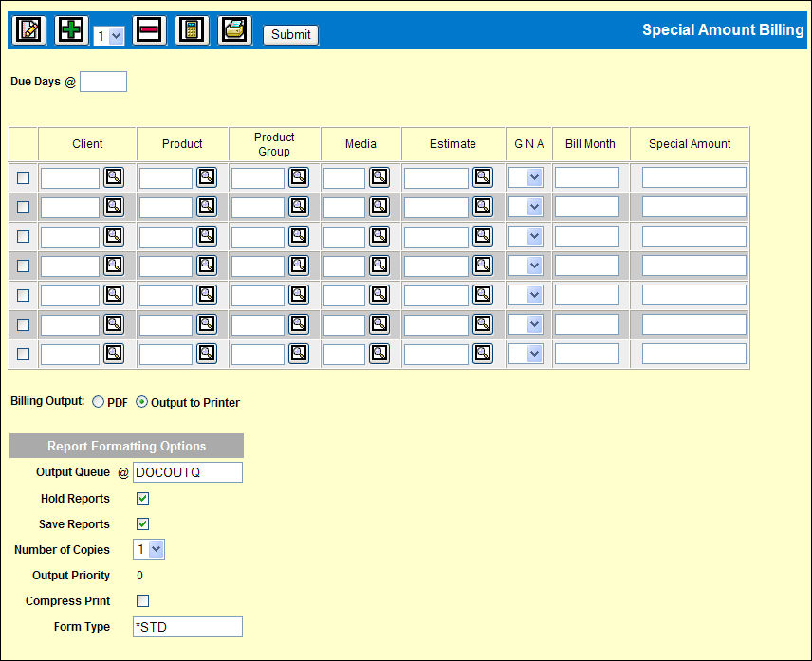Open Product lookup in first row

[x=207, y=177]
